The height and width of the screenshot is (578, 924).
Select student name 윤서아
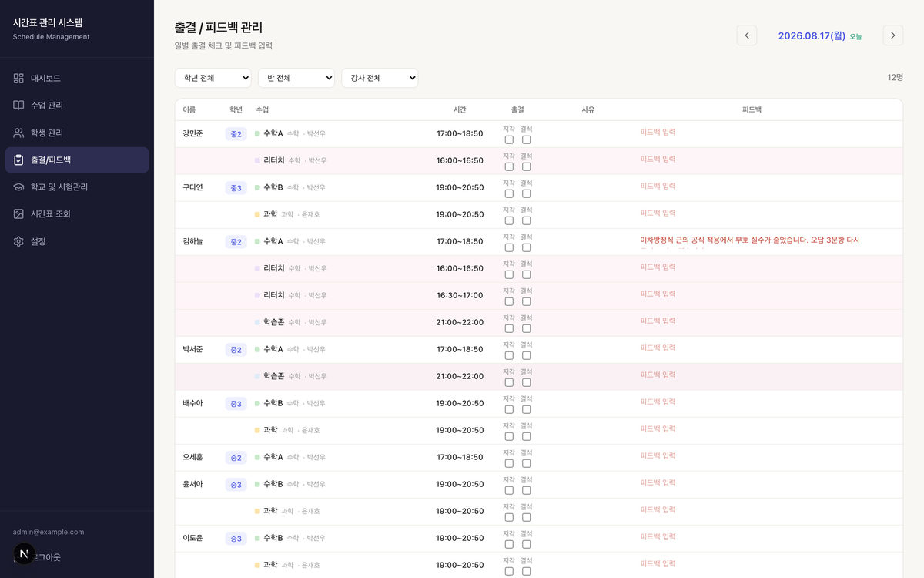click(192, 484)
